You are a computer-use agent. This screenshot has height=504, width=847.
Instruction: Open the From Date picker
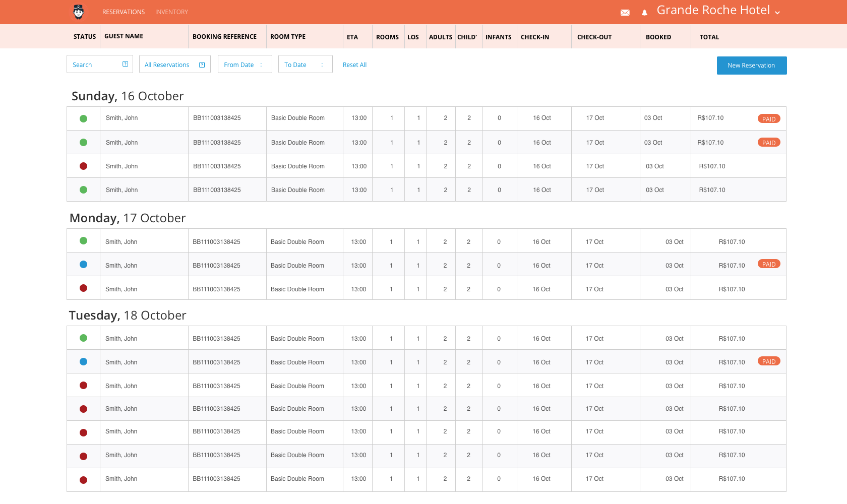pos(245,64)
